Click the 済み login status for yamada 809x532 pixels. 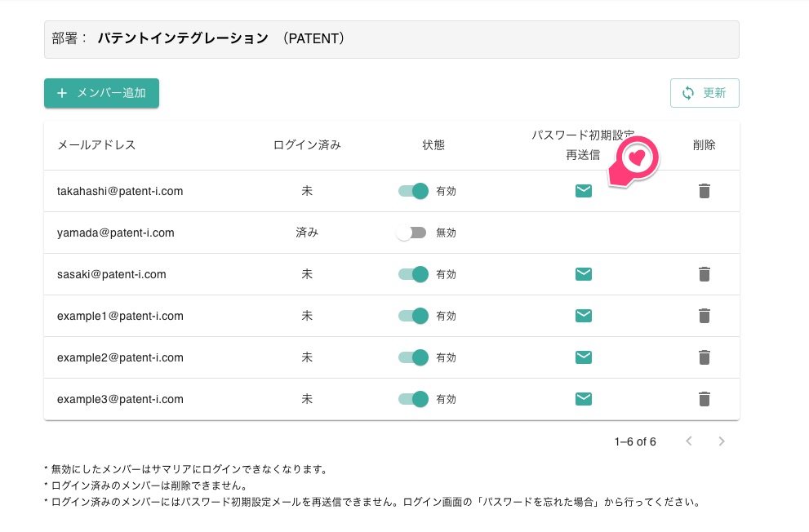(x=307, y=233)
